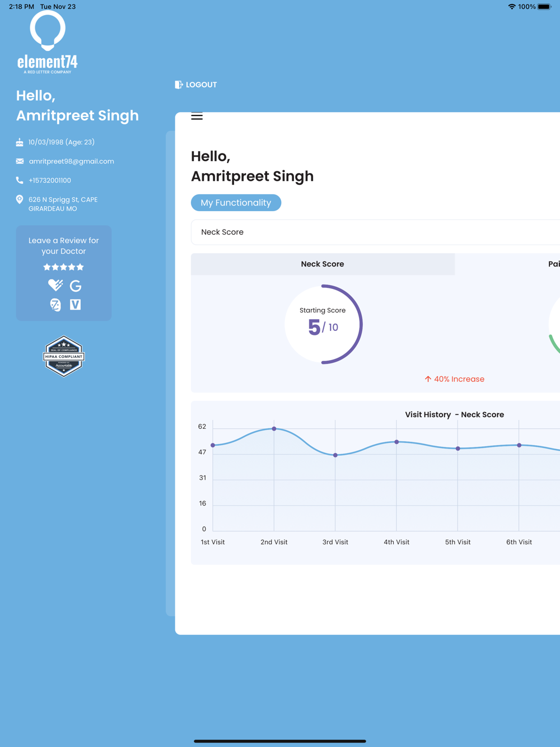This screenshot has width=560, height=747.
Task: Click the five-star rating row
Action: [x=64, y=267]
